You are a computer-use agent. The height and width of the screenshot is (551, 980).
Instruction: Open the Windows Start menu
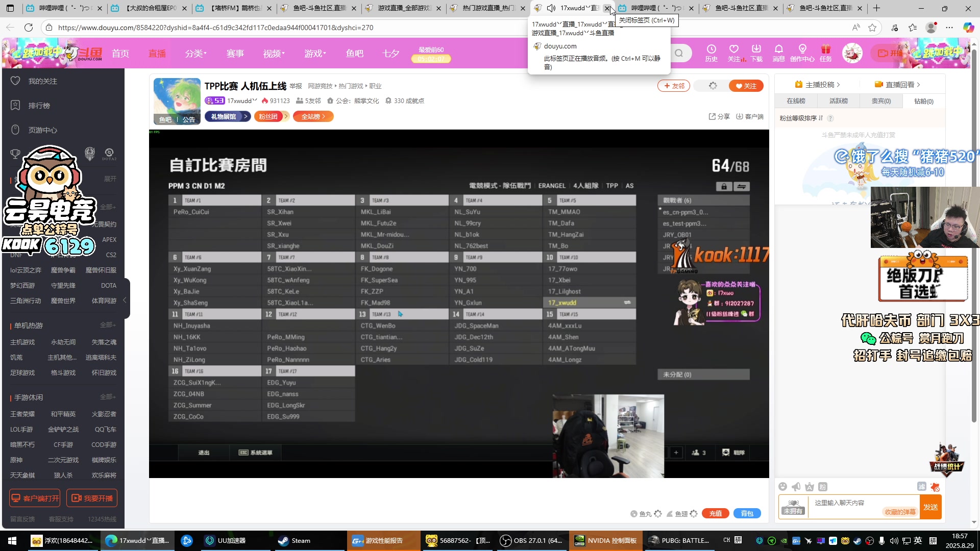(12, 541)
